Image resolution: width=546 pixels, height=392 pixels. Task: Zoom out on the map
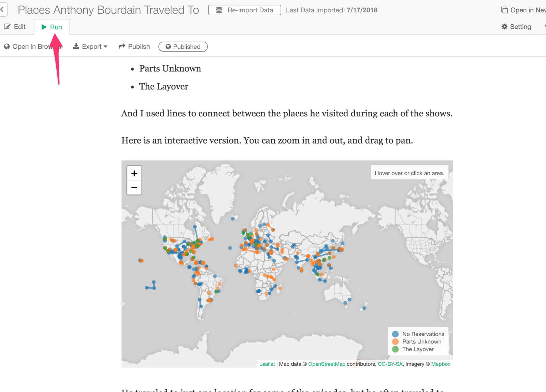[x=134, y=188]
